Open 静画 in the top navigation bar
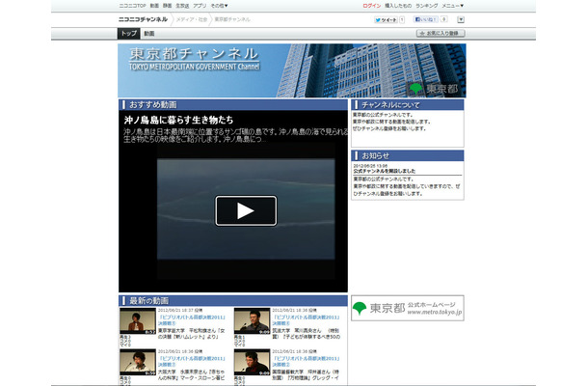The width and height of the screenshot is (588, 386). click(x=168, y=6)
